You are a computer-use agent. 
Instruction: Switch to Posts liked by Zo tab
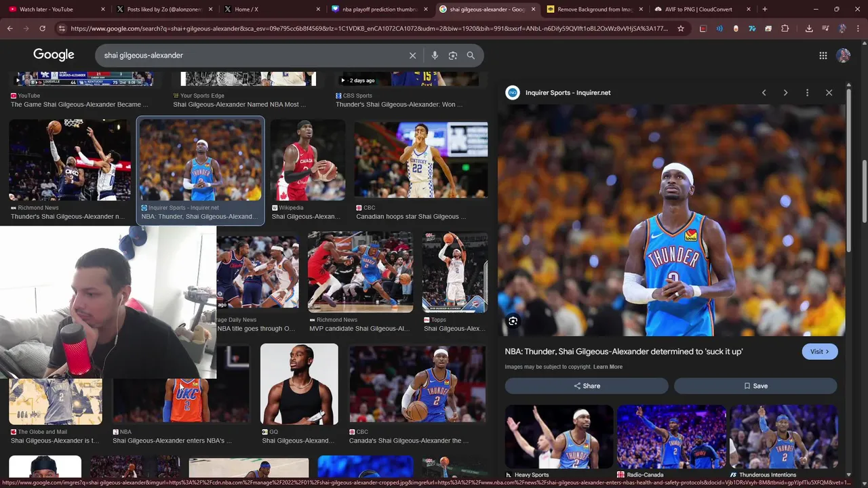click(163, 9)
